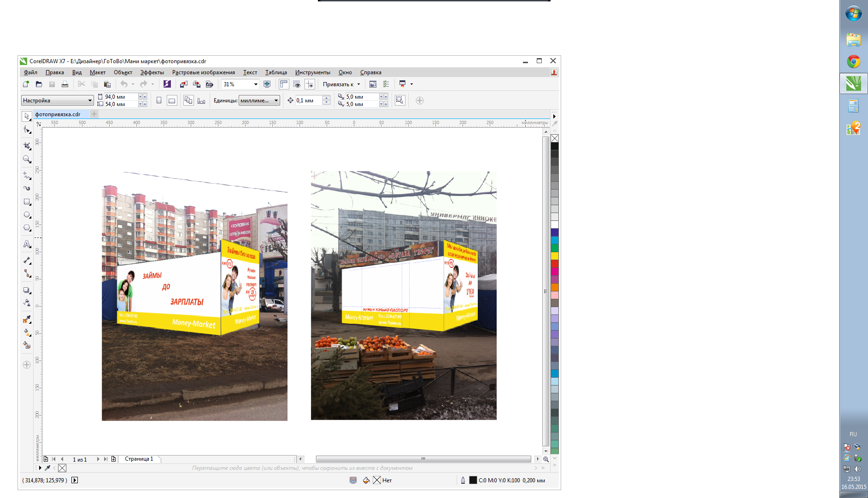The height and width of the screenshot is (498, 868).
Task: Start new document with plus tab
Action: click(94, 114)
